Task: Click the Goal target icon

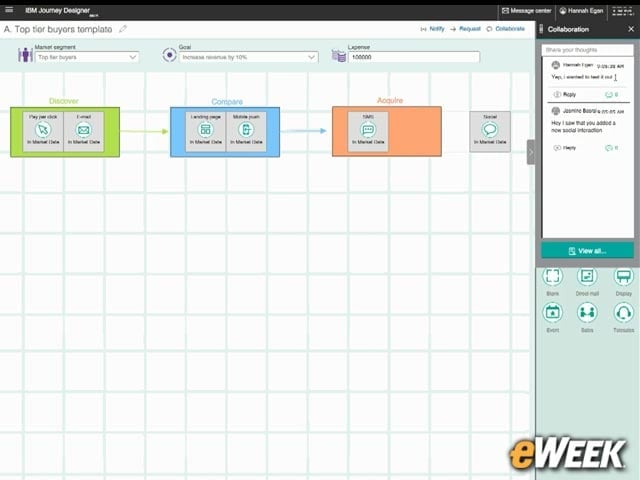Action: click(x=169, y=55)
